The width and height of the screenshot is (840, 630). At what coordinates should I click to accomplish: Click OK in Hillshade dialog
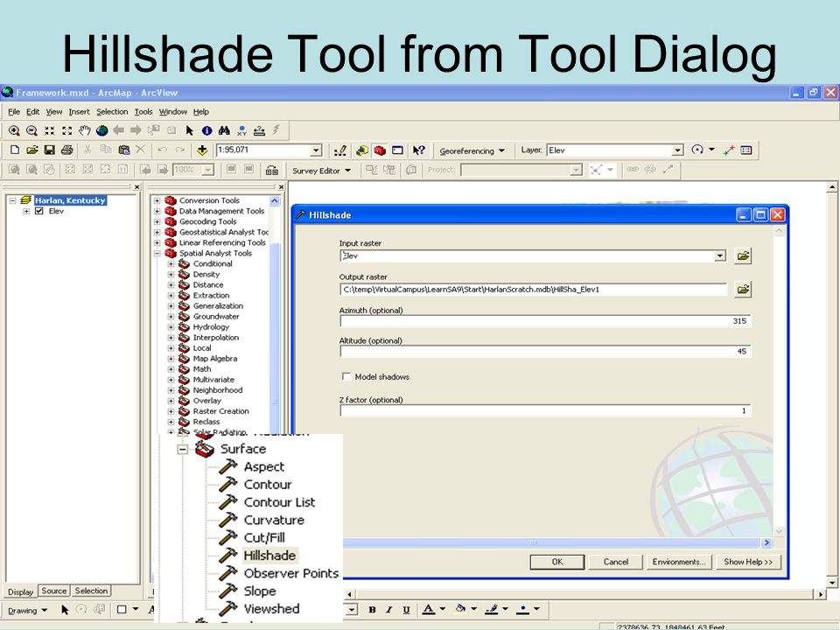557,562
